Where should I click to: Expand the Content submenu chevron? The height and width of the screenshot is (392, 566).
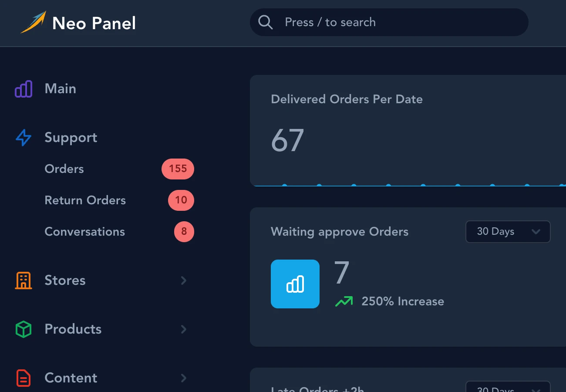(x=184, y=378)
